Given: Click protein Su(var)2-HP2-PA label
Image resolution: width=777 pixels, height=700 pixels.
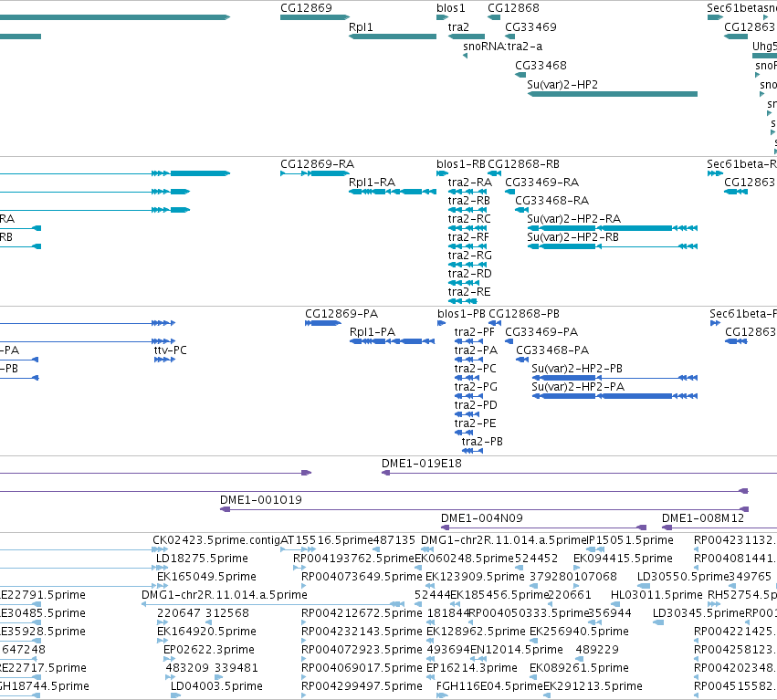Looking at the screenshot, I should 578,387.
